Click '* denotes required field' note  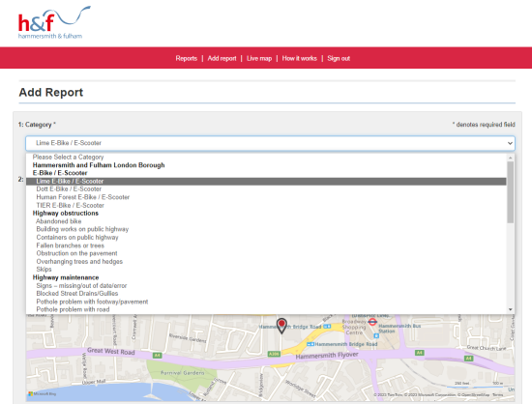[484, 125]
